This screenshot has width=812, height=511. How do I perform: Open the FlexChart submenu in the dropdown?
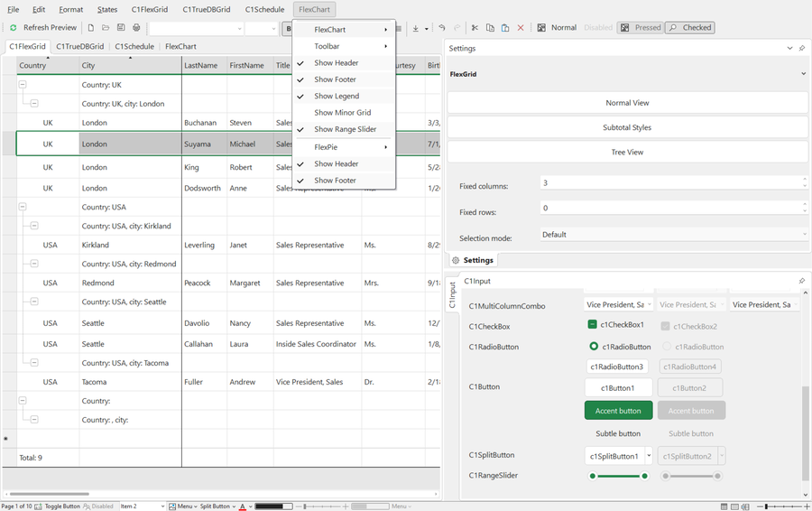pos(344,30)
